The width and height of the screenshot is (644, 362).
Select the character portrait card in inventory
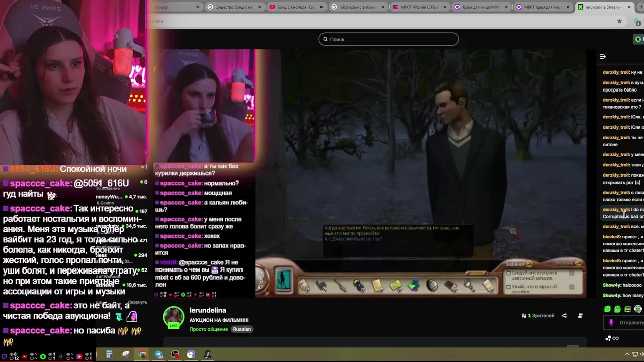(x=283, y=281)
